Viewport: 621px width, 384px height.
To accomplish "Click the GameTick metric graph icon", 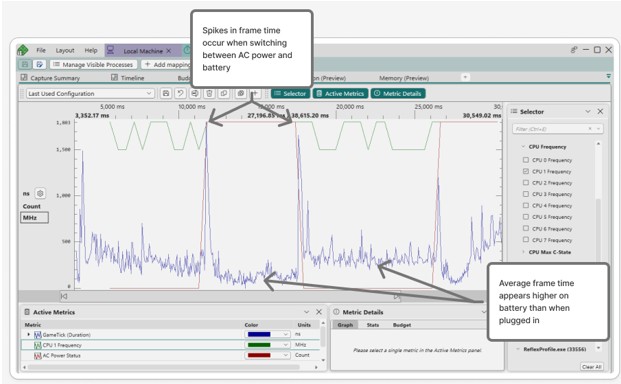I will click(38, 335).
